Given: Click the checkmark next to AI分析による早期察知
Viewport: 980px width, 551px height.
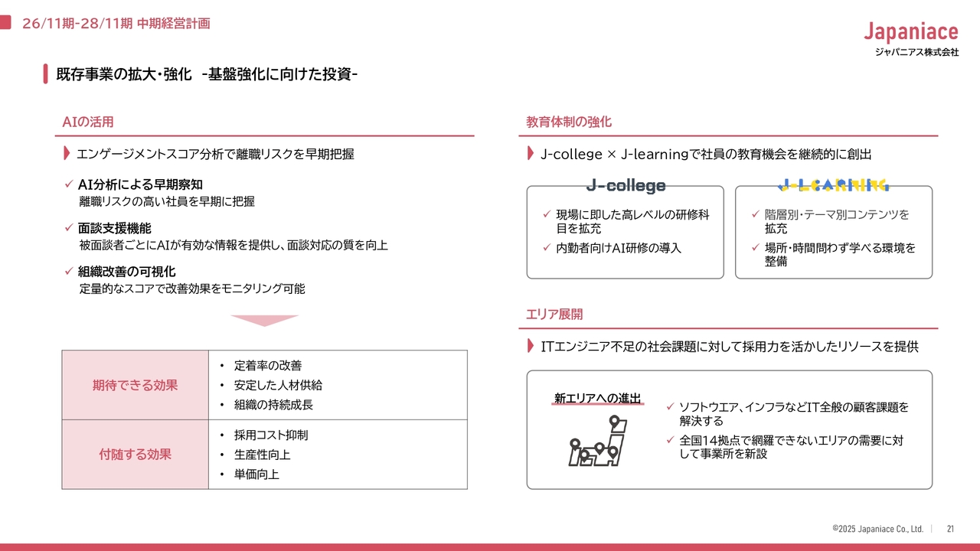Looking at the screenshot, I should pos(68,184).
